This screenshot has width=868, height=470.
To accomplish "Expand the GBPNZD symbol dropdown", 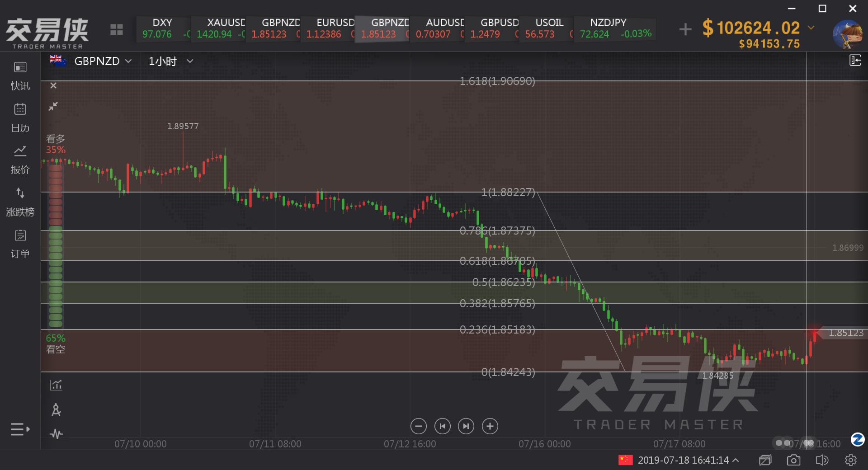I will pos(128,61).
